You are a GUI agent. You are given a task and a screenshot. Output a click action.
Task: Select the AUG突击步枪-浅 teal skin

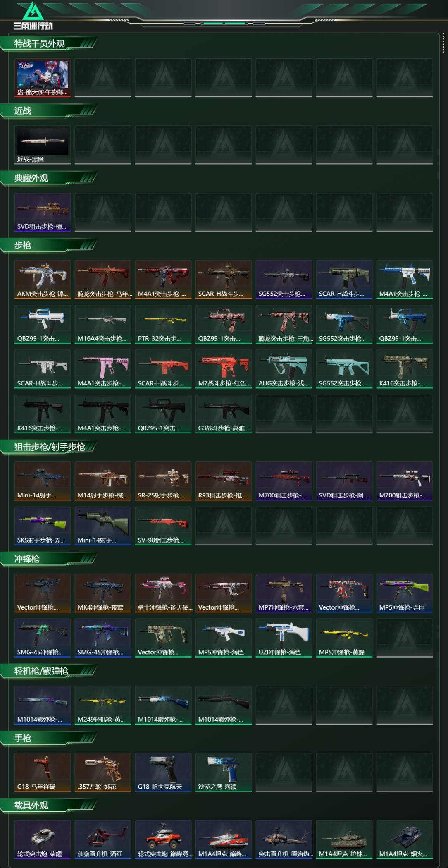point(284,369)
